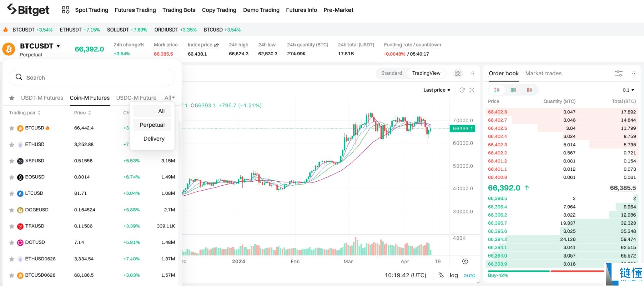The image size is (644, 286).
Task: Open order book settings sliders icon
Action: click(619, 73)
